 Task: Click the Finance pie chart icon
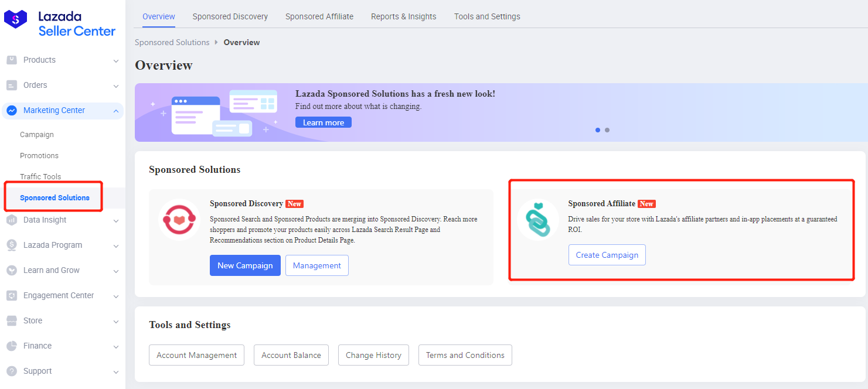pos(12,346)
